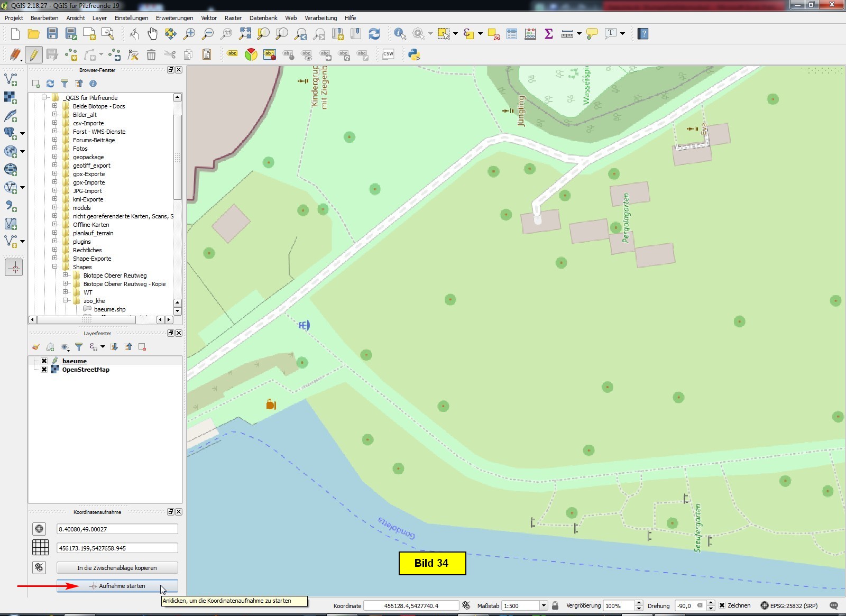Open the Vektor menu
Viewport: 846px width, 616px height.
coord(209,18)
